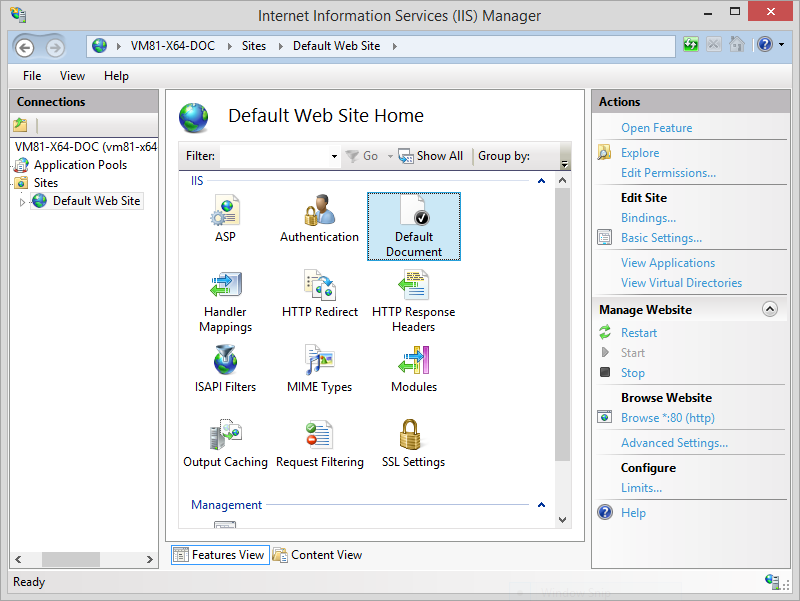Open the Request Filtering feature
800x601 pixels.
(x=319, y=437)
